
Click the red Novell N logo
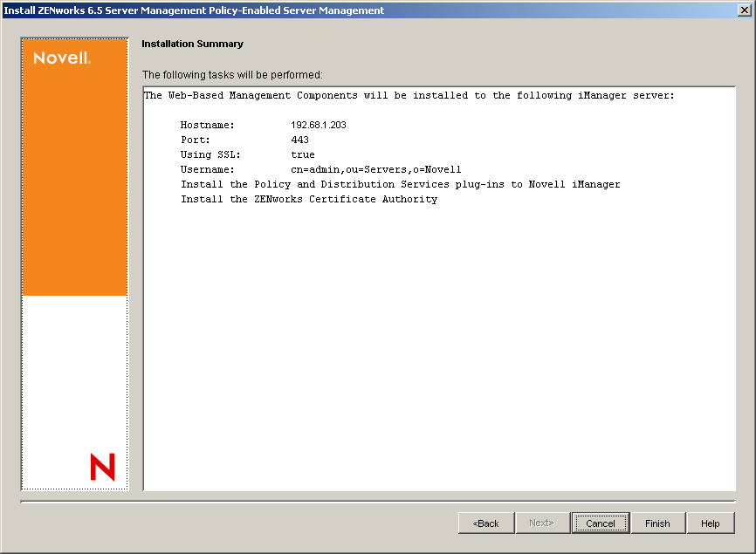(x=103, y=467)
